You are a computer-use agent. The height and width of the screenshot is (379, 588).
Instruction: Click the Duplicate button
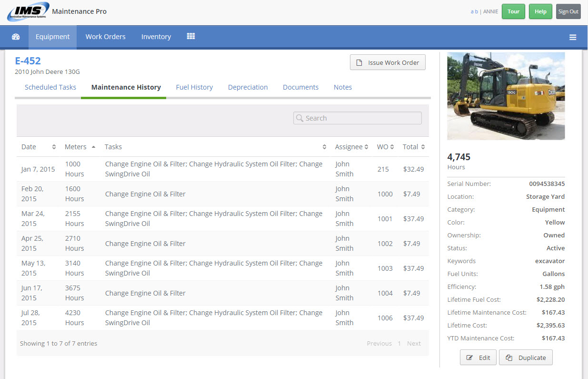(526, 358)
